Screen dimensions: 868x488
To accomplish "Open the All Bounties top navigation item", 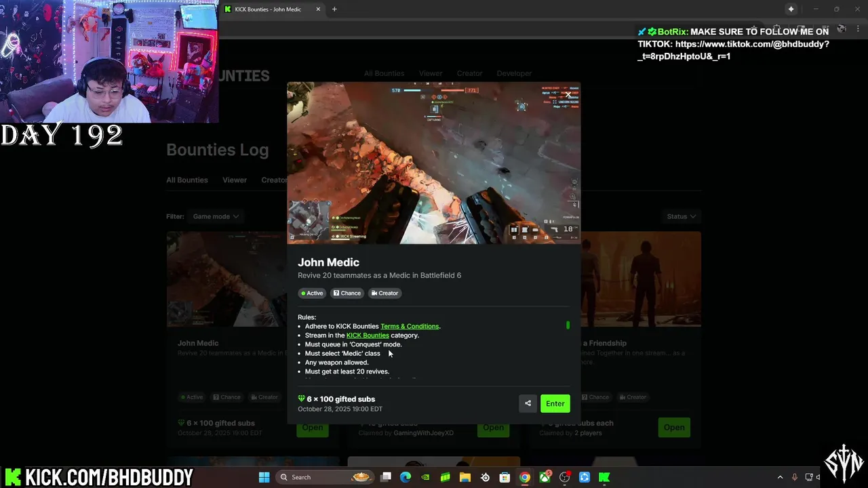I will (384, 73).
